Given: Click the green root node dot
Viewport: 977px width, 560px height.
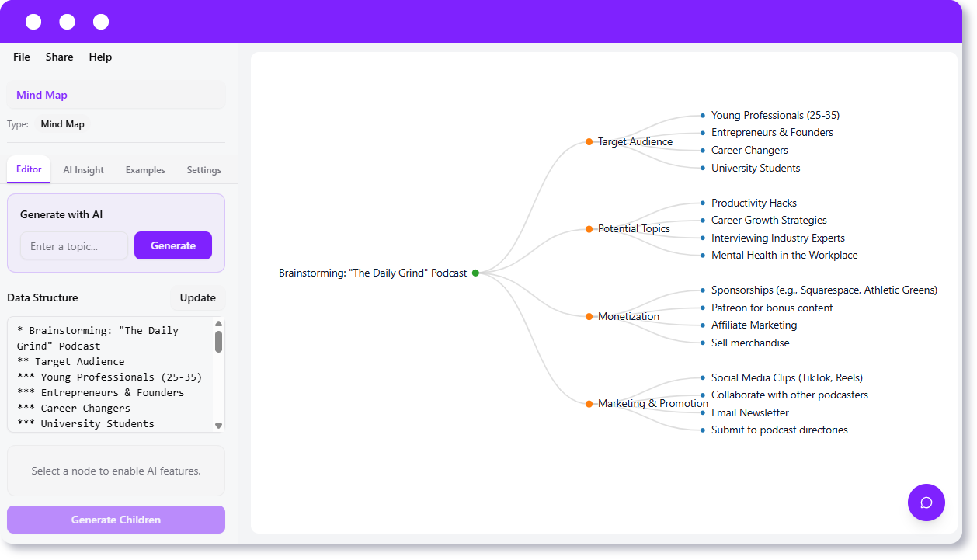Looking at the screenshot, I should pyautogui.click(x=475, y=273).
